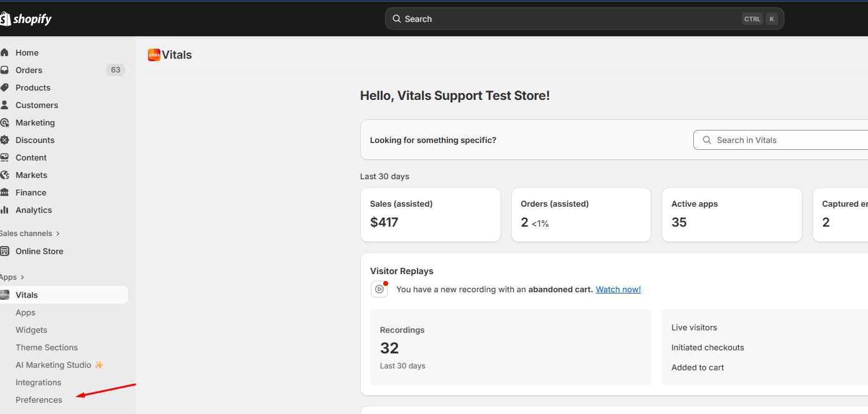Click the Analytics bar chart icon
Image resolution: width=868 pixels, height=414 pixels.
(4, 210)
